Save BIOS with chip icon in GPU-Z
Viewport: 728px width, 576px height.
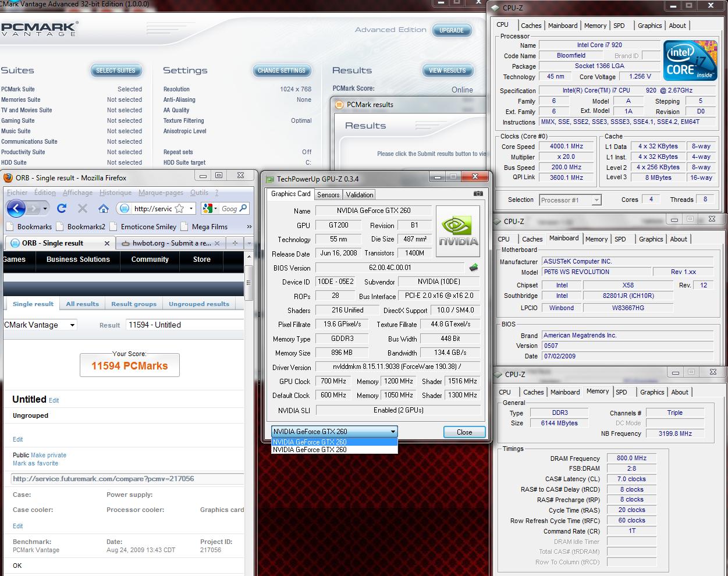(474, 268)
